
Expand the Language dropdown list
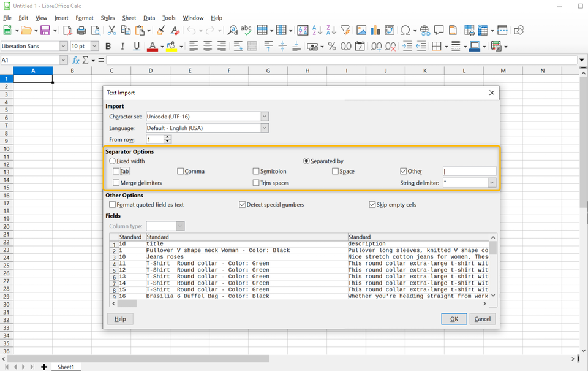[265, 128]
